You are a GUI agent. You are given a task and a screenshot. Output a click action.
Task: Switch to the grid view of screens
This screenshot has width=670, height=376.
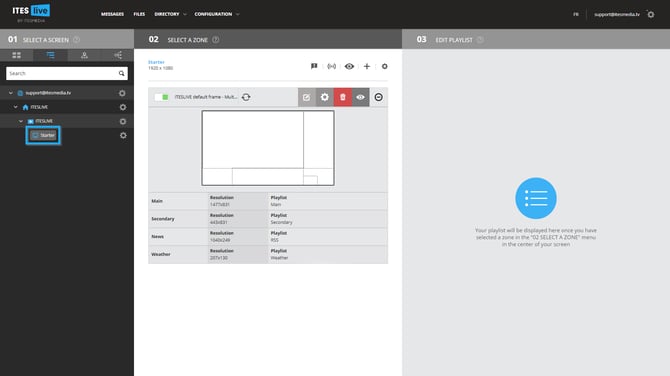tap(17, 55)
